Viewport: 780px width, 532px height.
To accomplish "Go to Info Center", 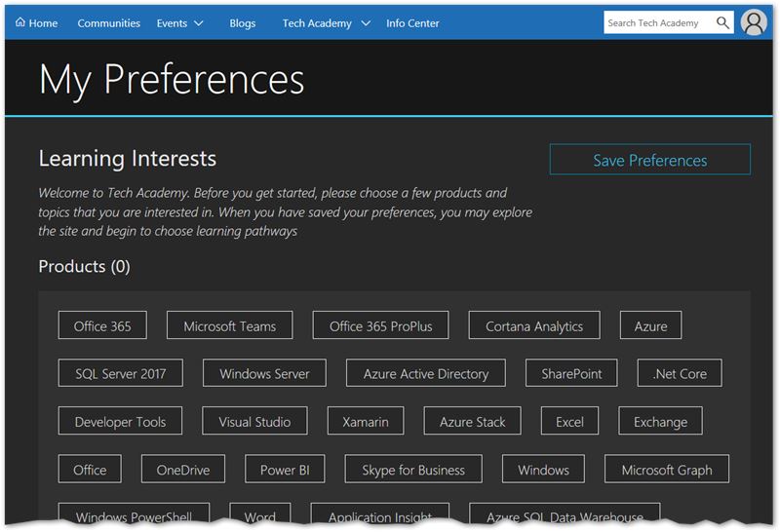I will pyautogui.click(x=412, y=23).
